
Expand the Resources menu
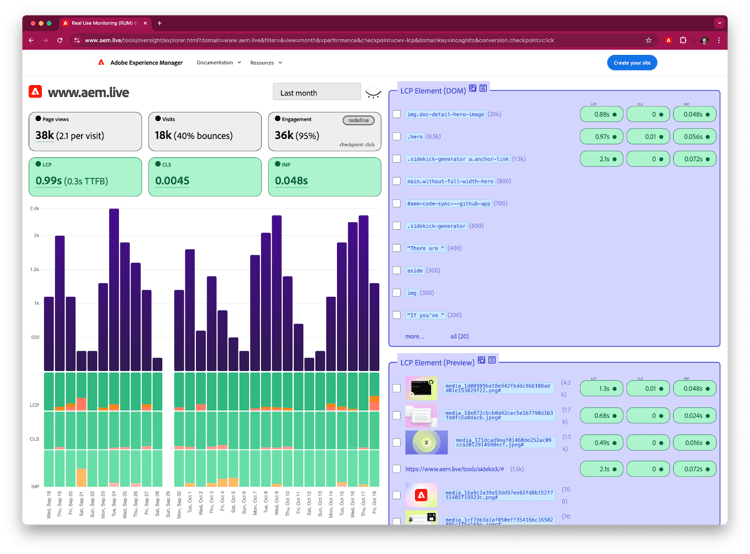[x=266, y=63]
